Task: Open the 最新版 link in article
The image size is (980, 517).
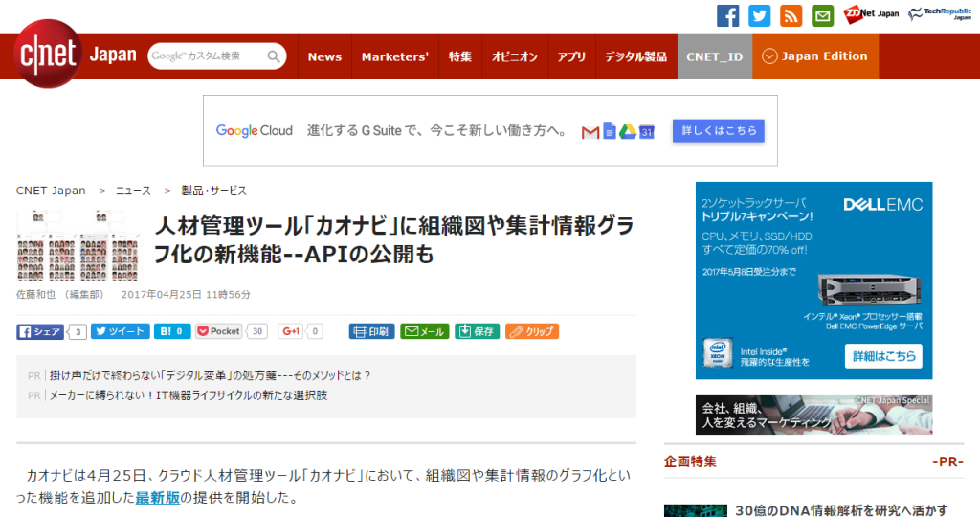Action: (158, 498)
